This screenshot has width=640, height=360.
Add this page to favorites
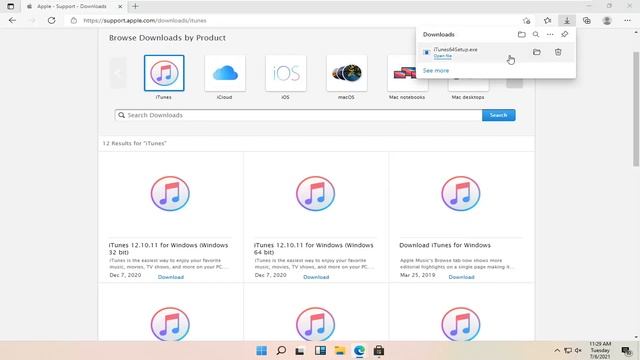coord(527,20)
